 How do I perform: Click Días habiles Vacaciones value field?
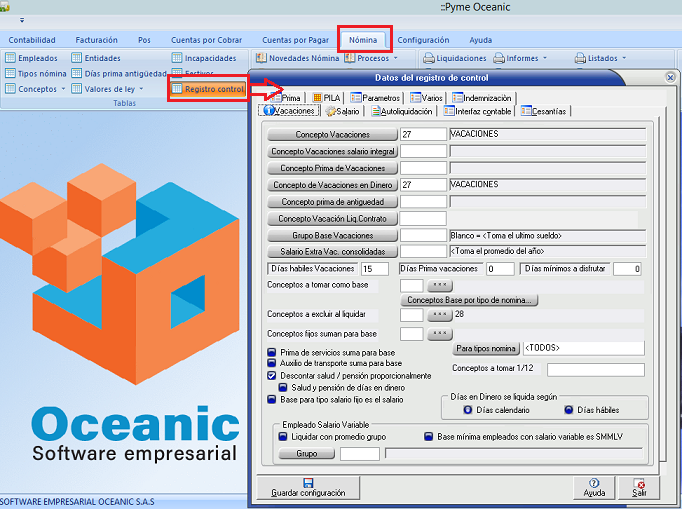374,269
